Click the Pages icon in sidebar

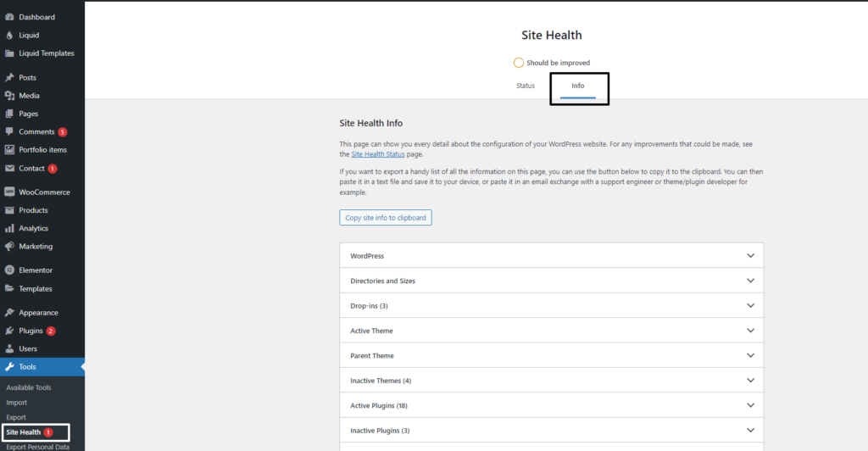point(9,114)
